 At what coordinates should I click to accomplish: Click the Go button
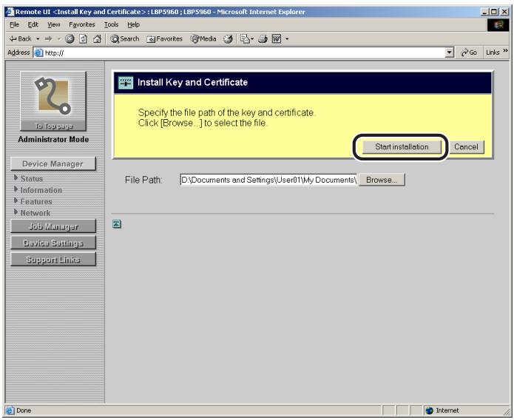pos(469,52)
